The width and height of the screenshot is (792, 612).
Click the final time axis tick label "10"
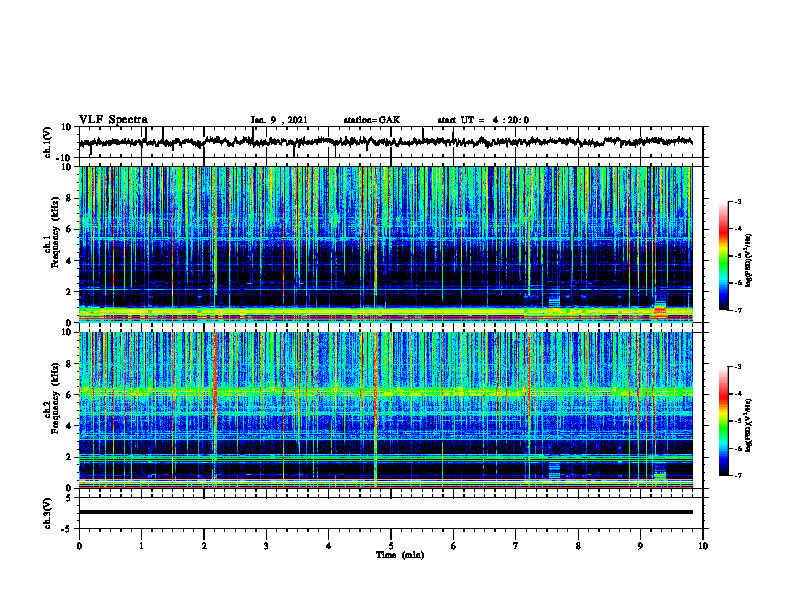pos(703,546)
